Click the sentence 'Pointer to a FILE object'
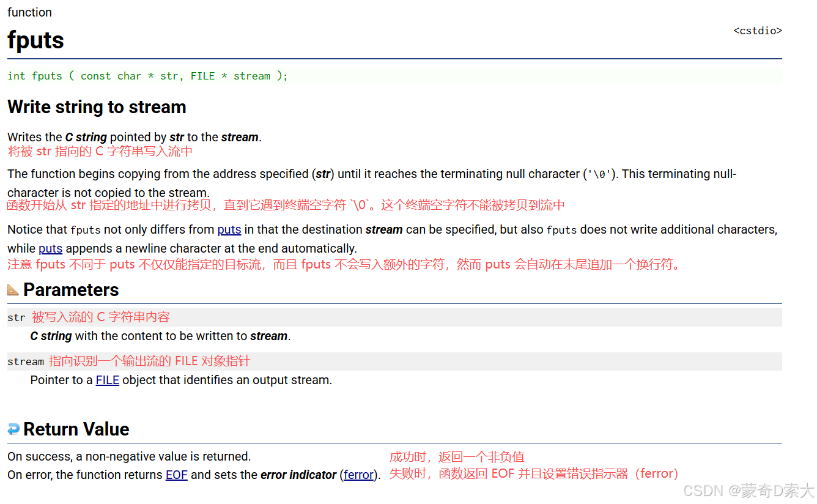 pos(181,380)
